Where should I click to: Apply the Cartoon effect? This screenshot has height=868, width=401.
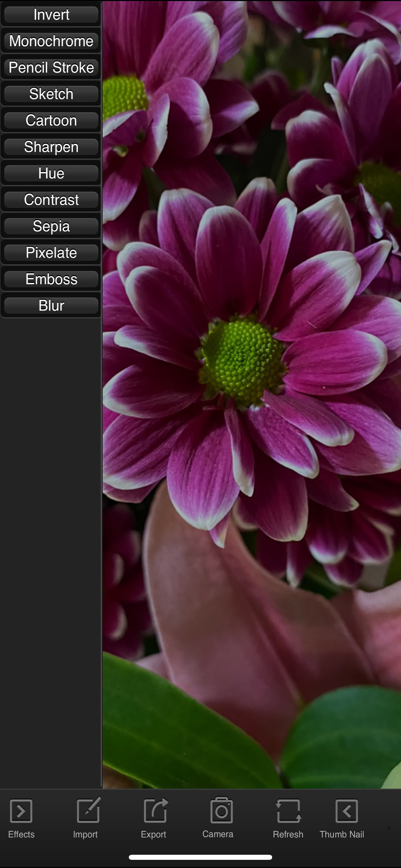pos(51,121)
